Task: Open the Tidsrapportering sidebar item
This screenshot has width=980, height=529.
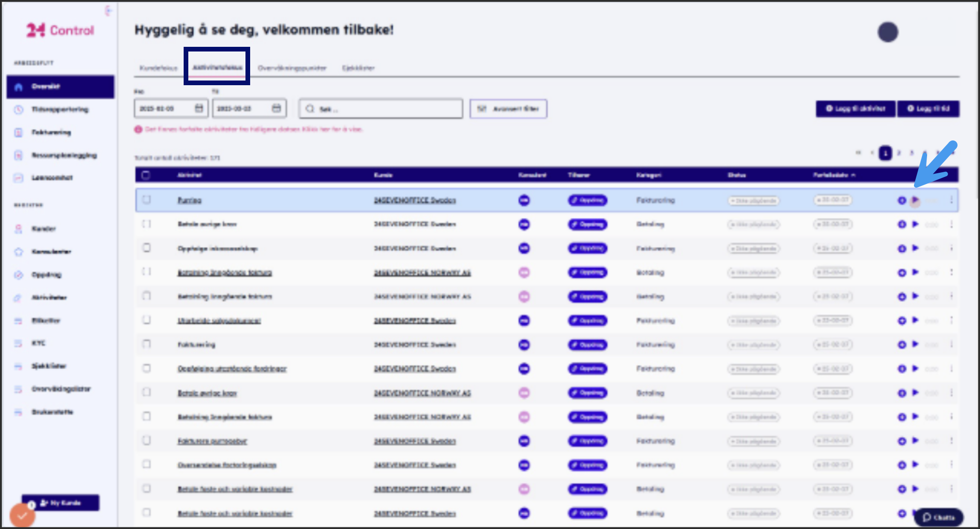Action: click(x=59, y=110)
